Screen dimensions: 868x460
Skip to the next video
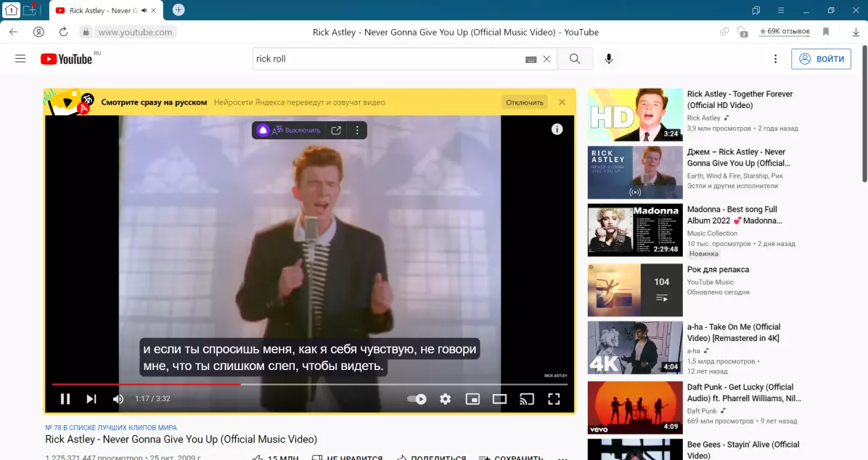(x=91, y=398)
